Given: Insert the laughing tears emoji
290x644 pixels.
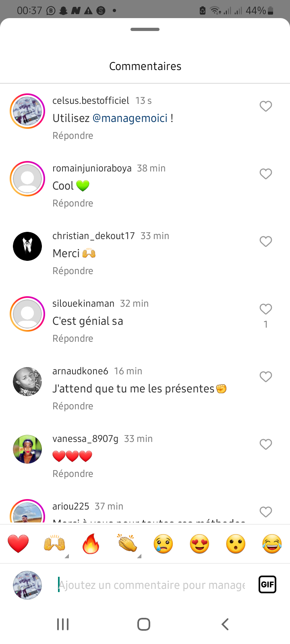Looking at the screenshot, I should [x=272, y=544].
